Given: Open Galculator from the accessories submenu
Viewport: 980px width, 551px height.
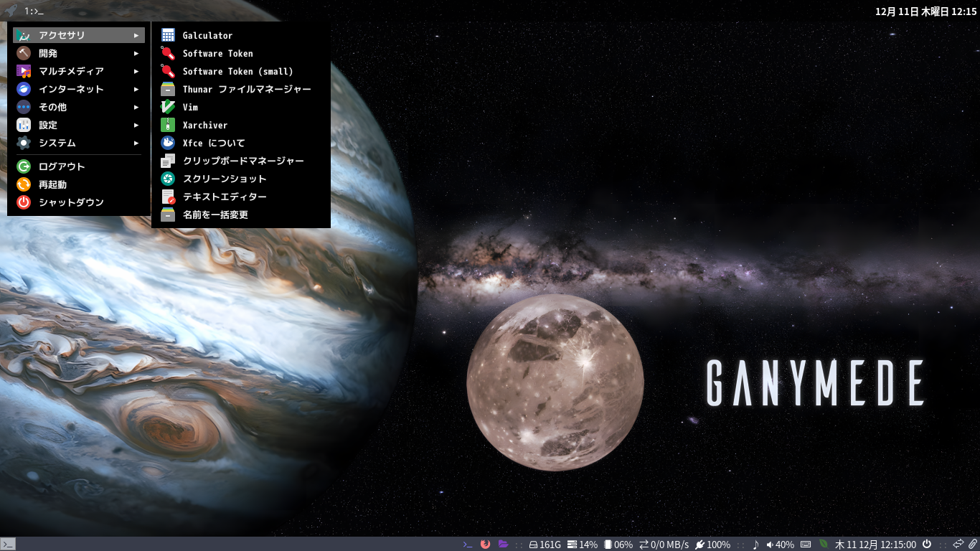Looking at the screenshot, I should 241,35.
